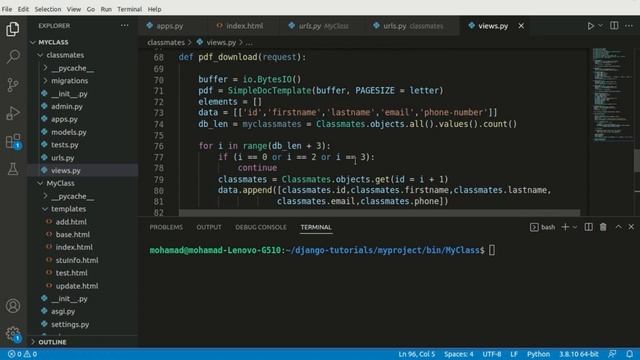
Task: Change encoding via UTF-8
Action: click(492, 354)
